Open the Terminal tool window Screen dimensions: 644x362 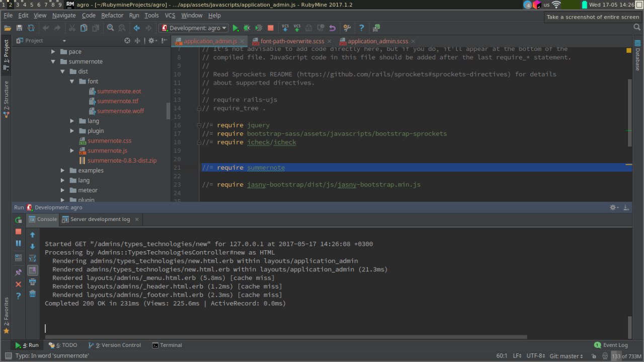167,345
